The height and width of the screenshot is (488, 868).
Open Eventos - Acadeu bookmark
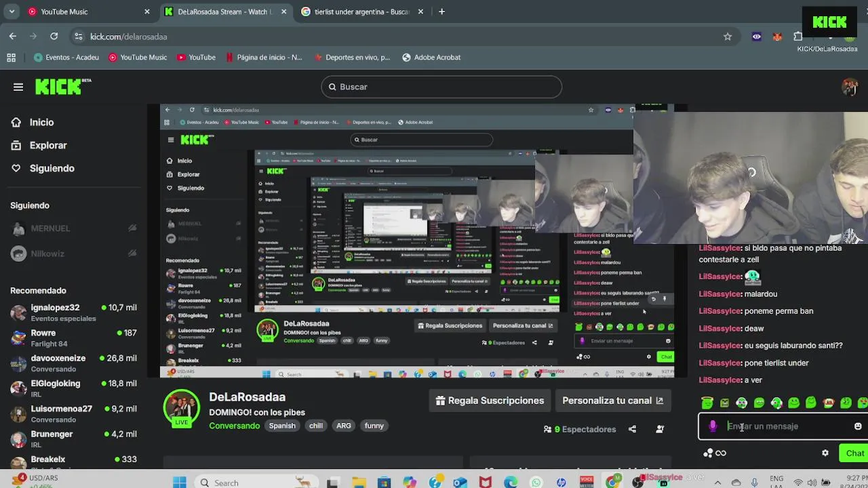coord(66,58)
